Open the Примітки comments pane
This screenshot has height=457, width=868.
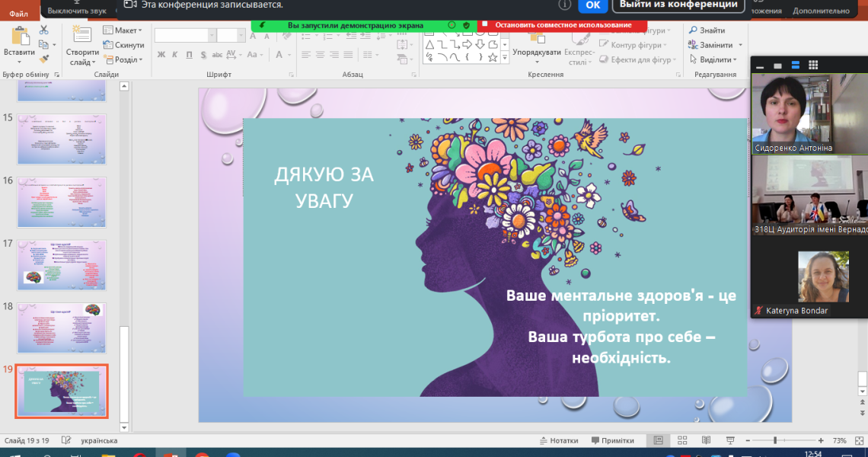(x=612, y=440)
